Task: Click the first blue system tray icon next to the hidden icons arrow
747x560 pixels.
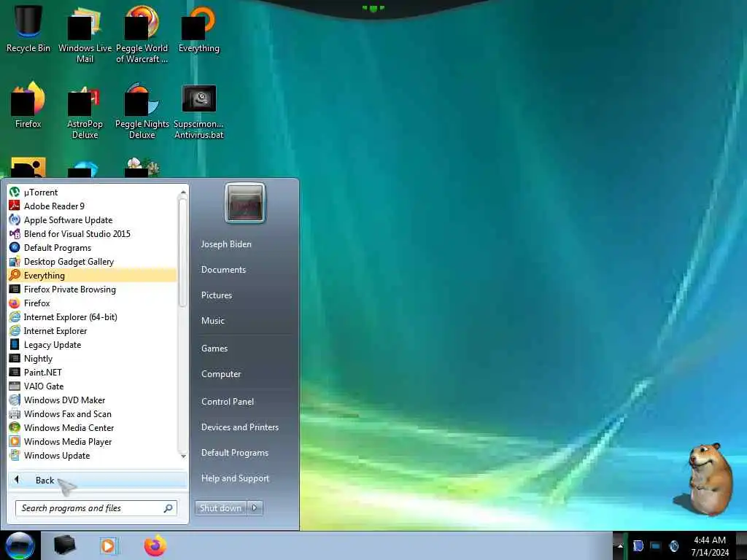Action: point(638,545)
